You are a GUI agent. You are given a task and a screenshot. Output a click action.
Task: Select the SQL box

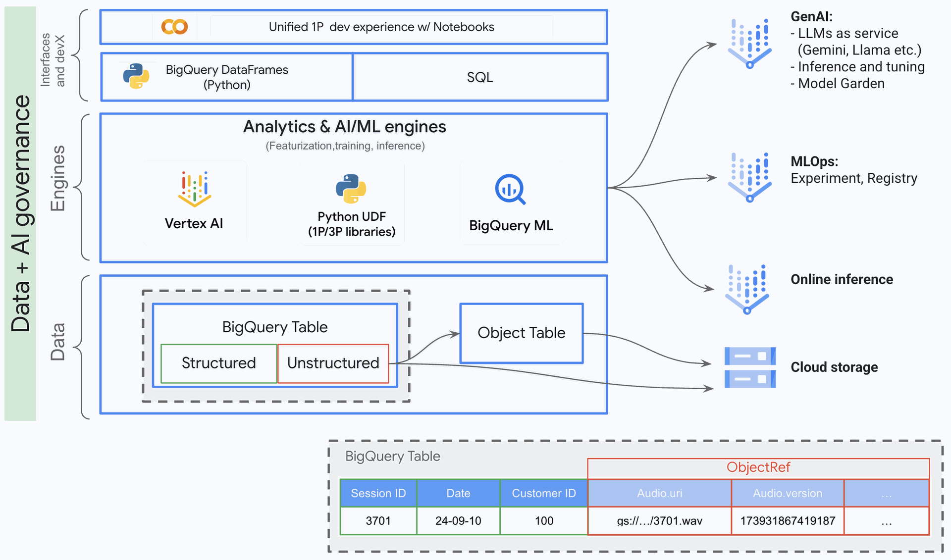pyautogui.click(x=480, y=77)
